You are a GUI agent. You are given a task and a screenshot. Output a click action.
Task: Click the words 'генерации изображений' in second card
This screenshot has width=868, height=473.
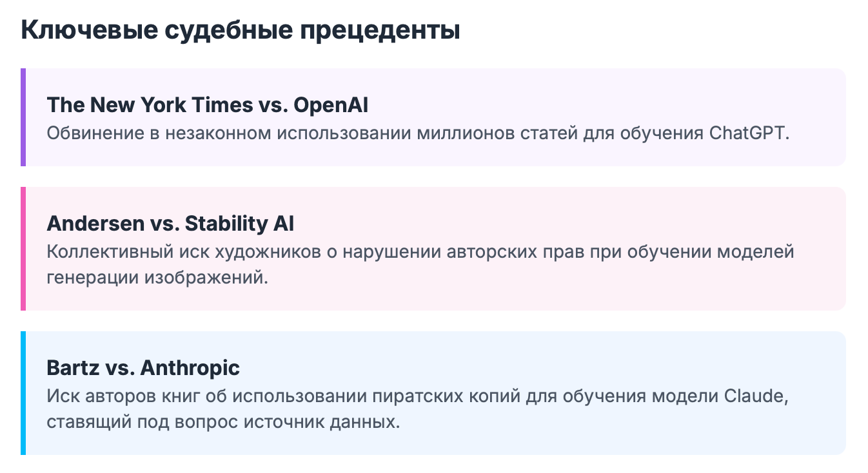157,278
